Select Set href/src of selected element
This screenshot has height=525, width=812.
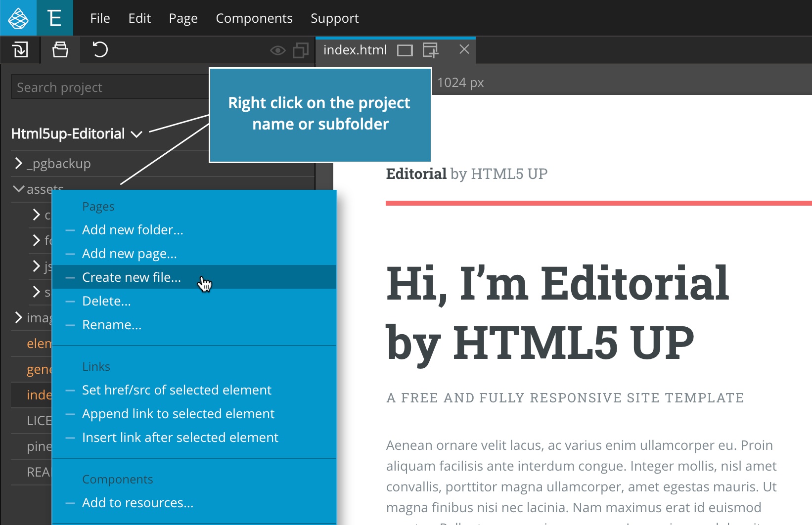click(194, 390)
